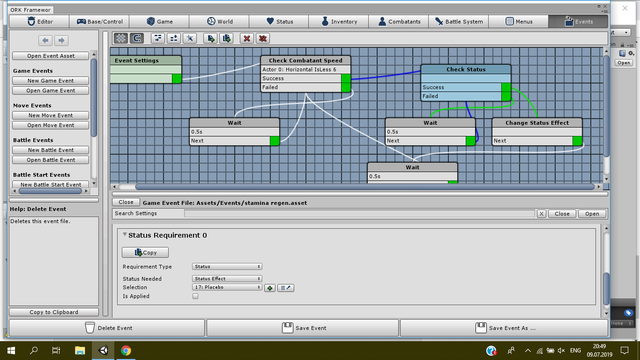The width and height of the screenshot is (640, 360).
Task: Click Open Move Event button
Action: pyautogui.click(x=51, y=125)
